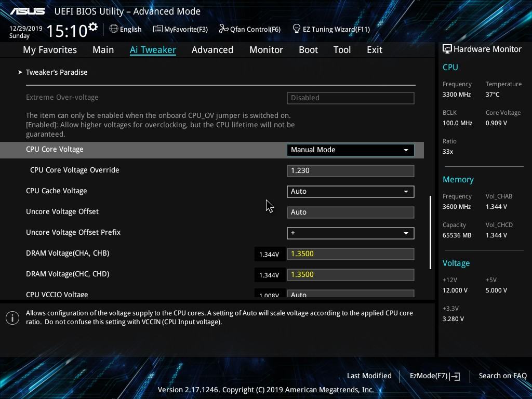Click memory frequency value 3600 MHz
Screen dimensions: 532x399
point(457,207)
